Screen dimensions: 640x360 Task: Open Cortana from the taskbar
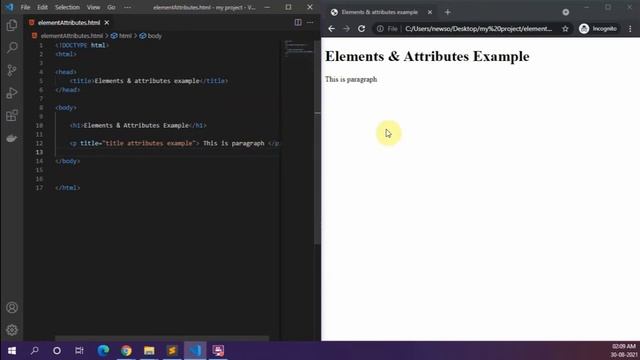(57, 351)
